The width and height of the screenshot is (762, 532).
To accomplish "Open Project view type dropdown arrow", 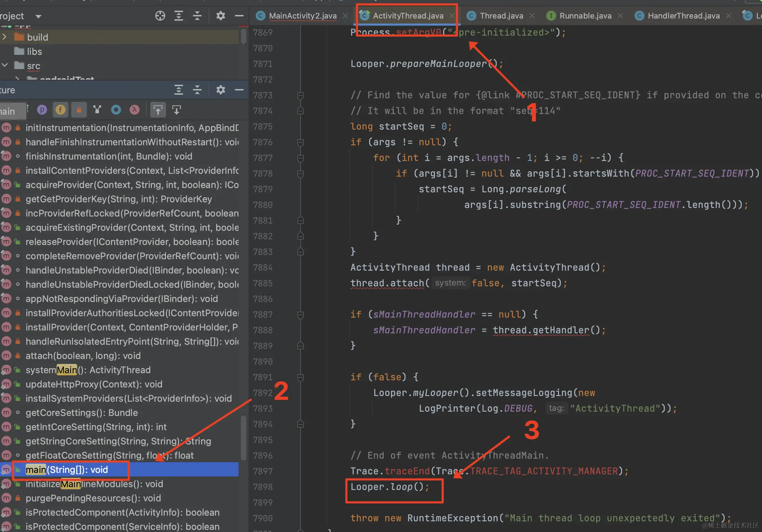I will pyautogui.click(x=38, y=16).
